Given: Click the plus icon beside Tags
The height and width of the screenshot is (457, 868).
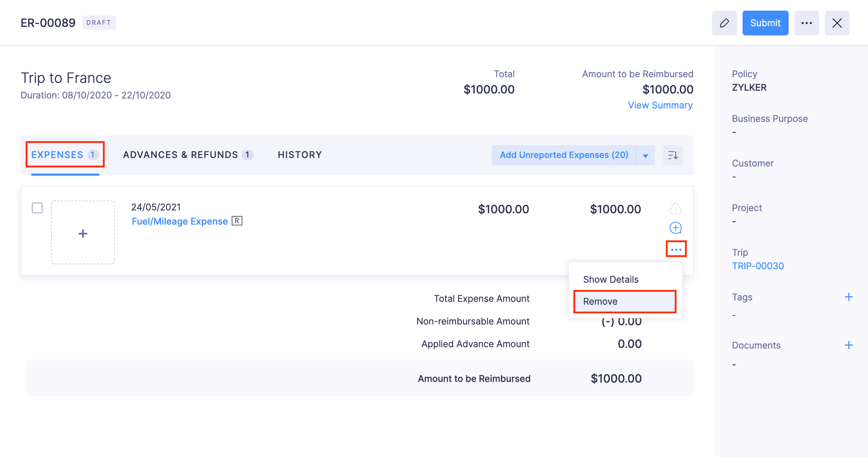Looking at the screenshot, I should coord(849,296).
